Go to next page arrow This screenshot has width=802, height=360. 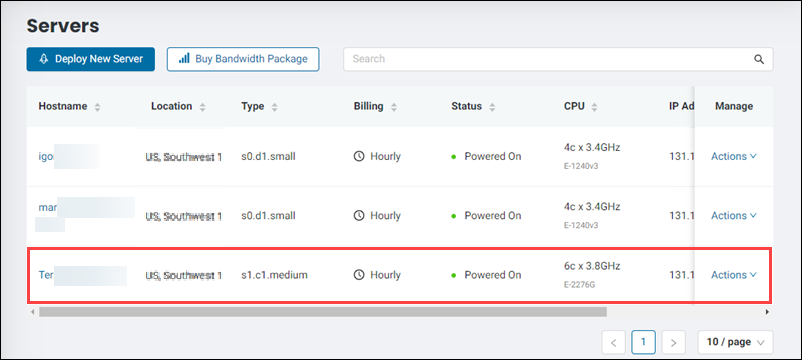674,342
